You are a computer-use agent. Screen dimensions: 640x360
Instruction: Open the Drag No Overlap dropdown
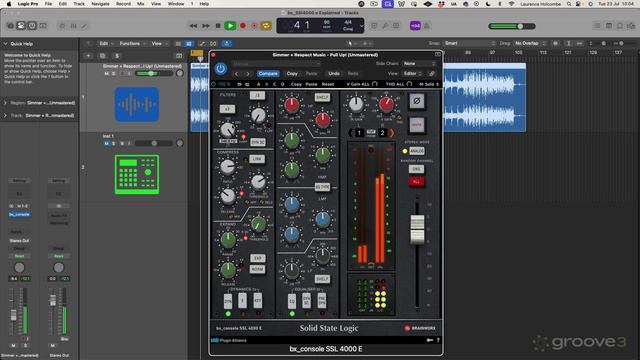pos(529,43)
